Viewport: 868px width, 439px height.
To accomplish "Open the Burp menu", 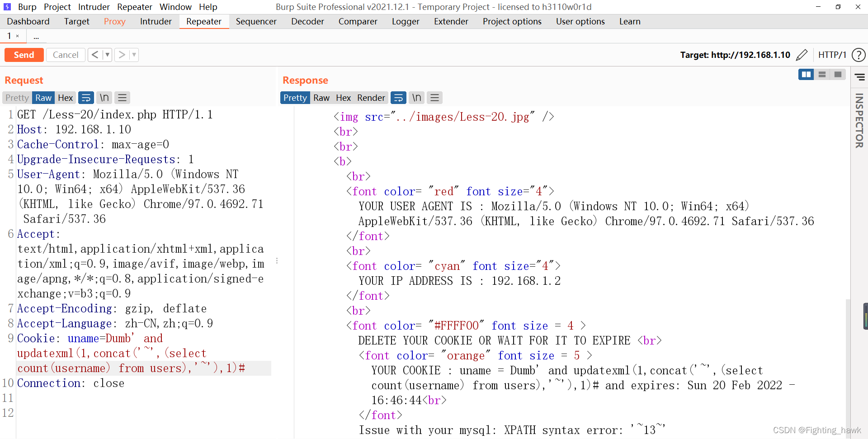I will click(x=27, y=7).
